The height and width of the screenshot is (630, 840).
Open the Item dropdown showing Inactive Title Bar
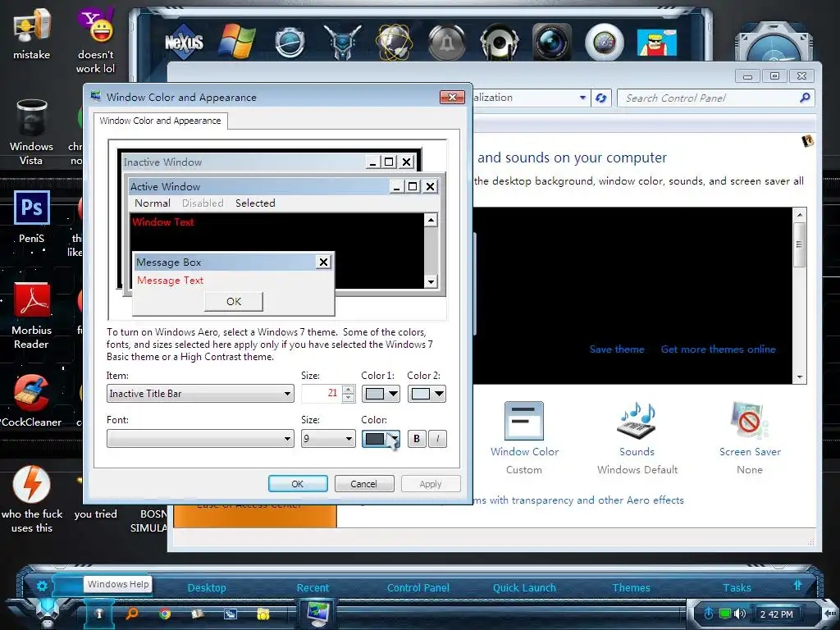click(x=200, y=394)
